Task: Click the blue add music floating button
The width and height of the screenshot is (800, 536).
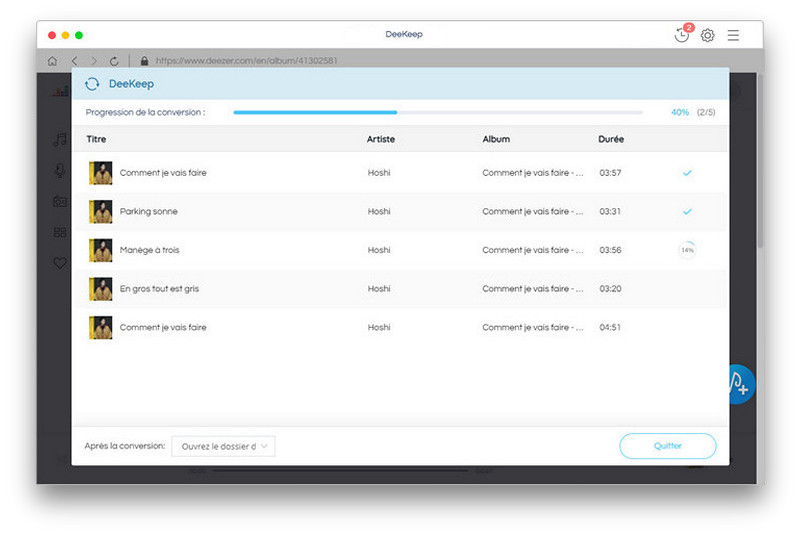Action: pos(741,384)
